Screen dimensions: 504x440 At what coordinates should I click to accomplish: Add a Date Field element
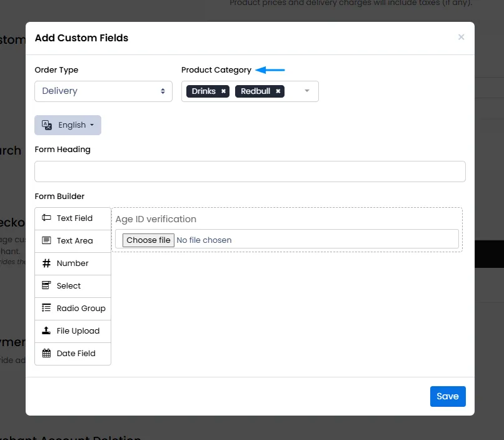click(x=73, y=354)
